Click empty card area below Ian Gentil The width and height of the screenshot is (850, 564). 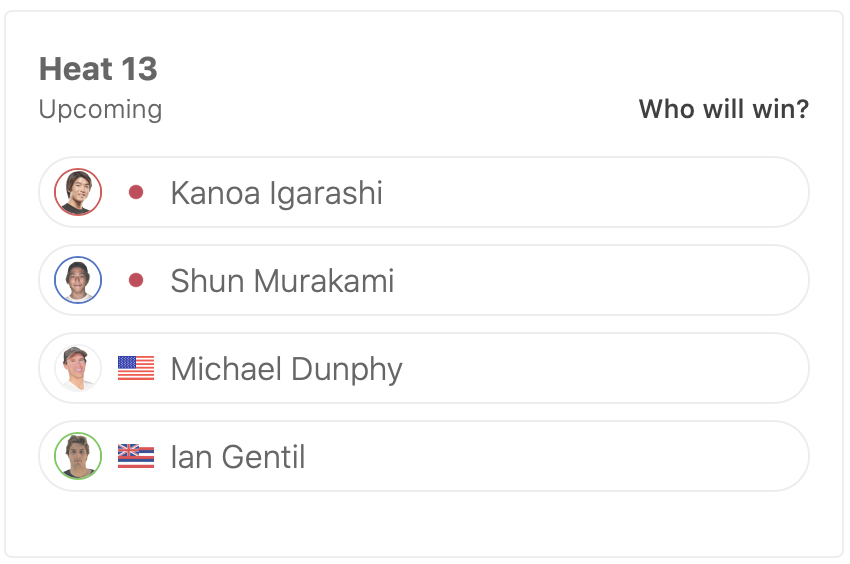point(424,522)
